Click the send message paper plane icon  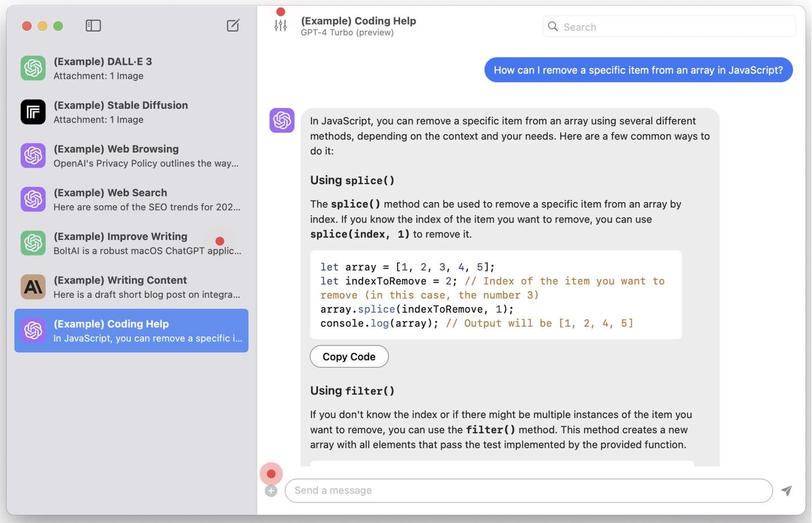click(x=786, y=490)
